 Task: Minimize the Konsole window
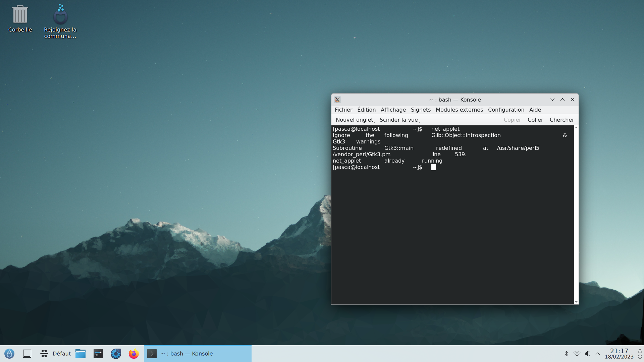552,100
